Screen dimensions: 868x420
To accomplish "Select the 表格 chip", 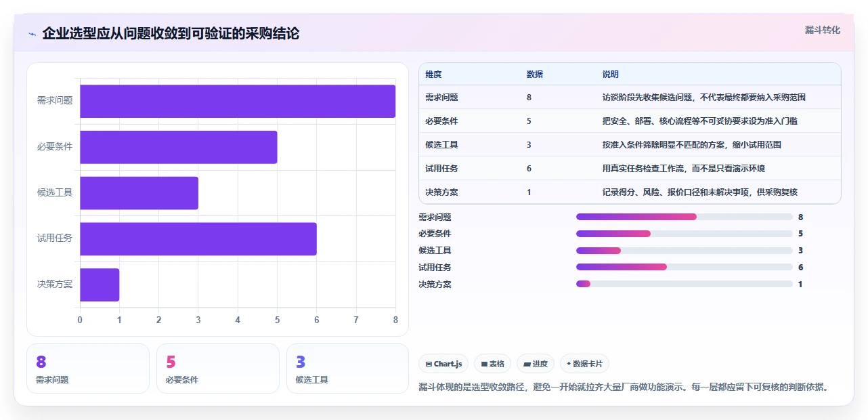I will 492,364.
